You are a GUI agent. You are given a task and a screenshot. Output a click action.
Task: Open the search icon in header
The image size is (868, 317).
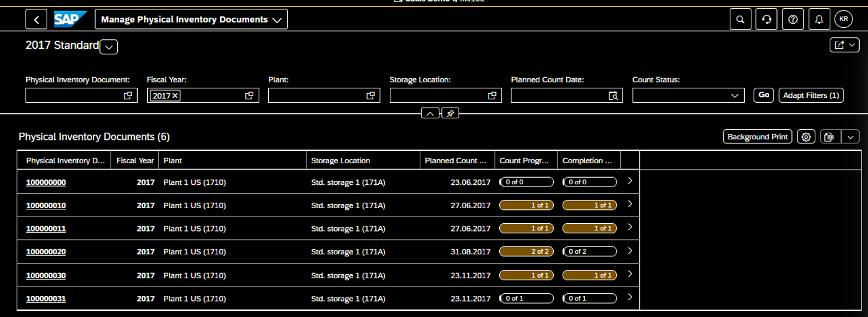tap(740, 19)
